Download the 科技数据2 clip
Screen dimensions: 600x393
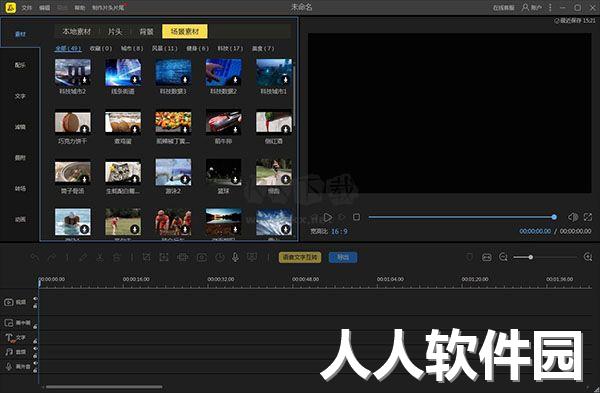[x=235, y=80]
